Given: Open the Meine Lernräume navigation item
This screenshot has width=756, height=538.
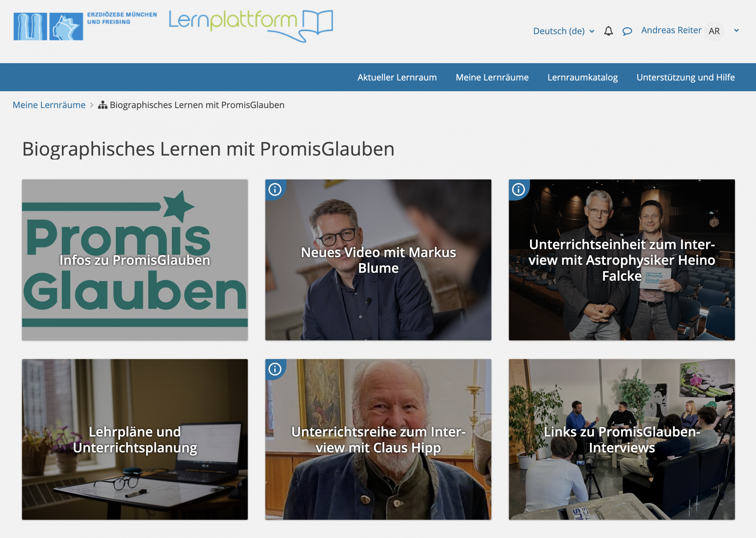Looking at the screenshot, I should point(492,77).
